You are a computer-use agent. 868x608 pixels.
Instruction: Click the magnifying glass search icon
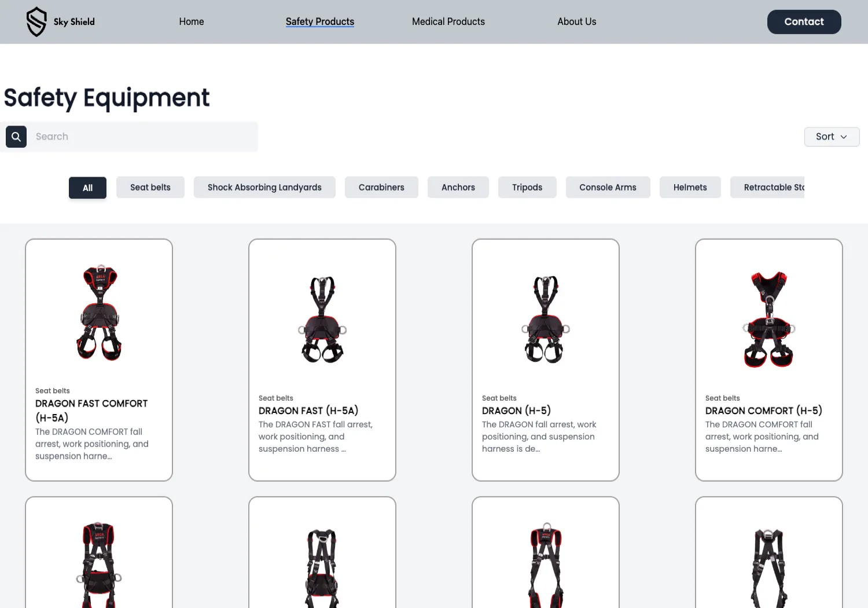coord(16,137)
